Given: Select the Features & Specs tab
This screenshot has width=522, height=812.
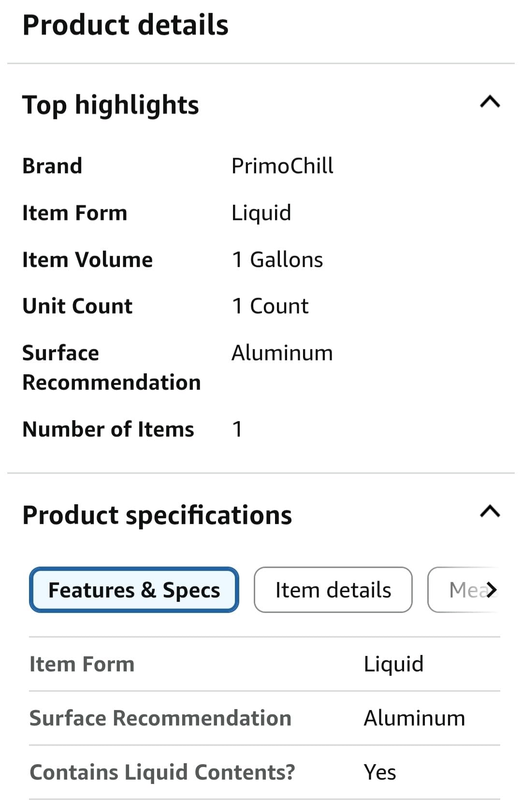Looking at the screenshot, I should pyautogui.click(x=133, y=590).
